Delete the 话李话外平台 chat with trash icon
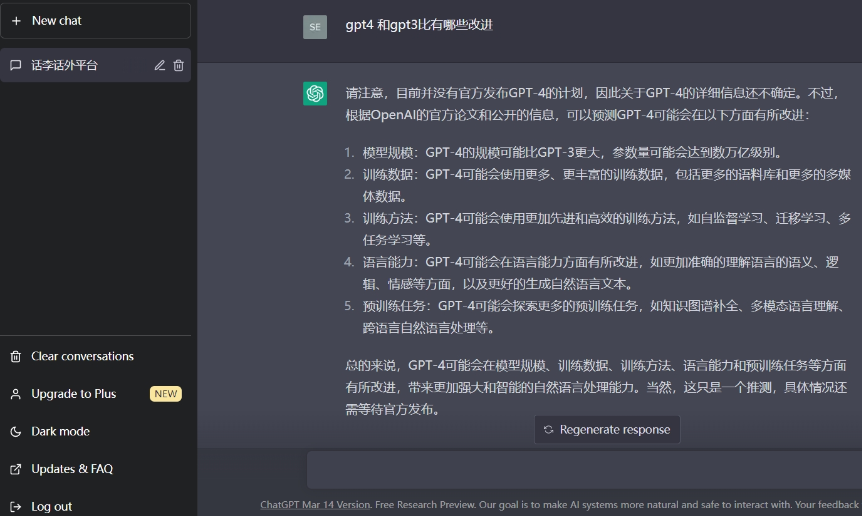Viewport: 862px width, 516px height. click(178, 65)
